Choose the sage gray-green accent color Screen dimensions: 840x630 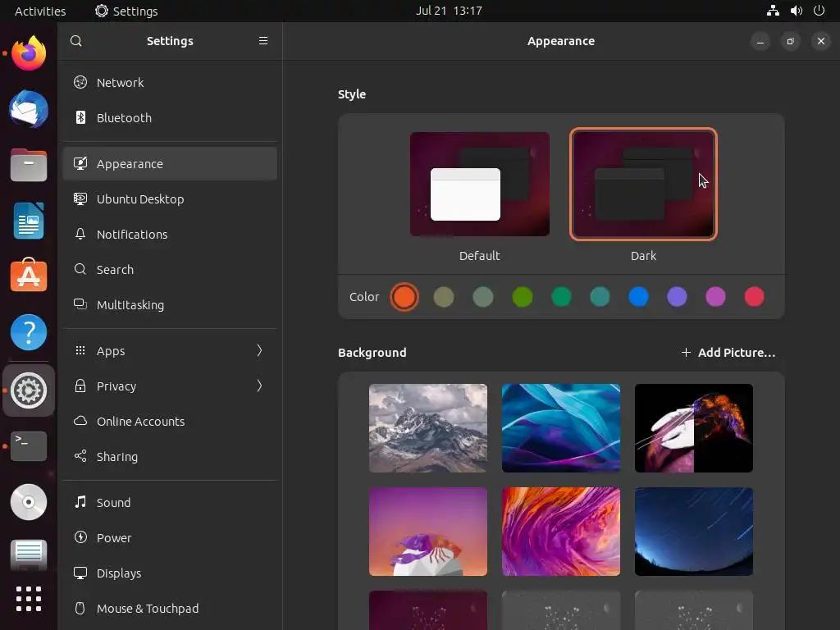pos(482,297)
